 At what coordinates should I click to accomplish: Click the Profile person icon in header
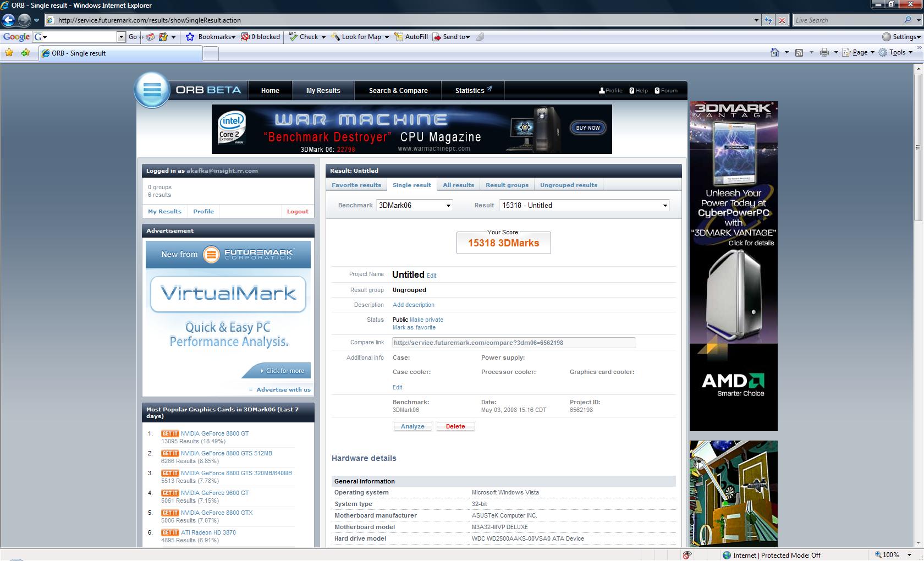point(602,91)
